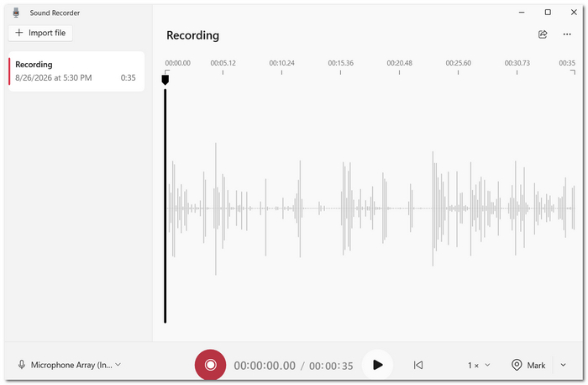Click the 00:15.36 timeline label
Image resolution: width=588 pixels, height=385 pixels.
click(340, 63)
